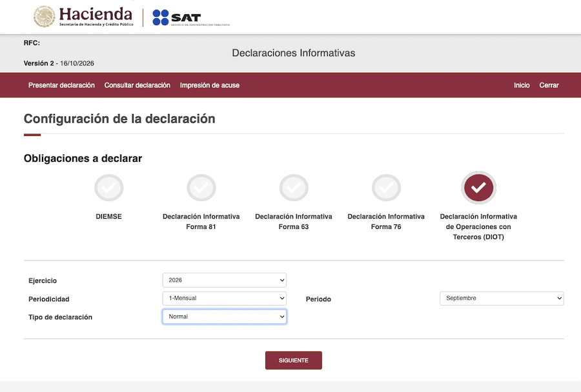Open the Impresión de acuse menu
The width and height of the screenshot is (581, 392).
210,85
